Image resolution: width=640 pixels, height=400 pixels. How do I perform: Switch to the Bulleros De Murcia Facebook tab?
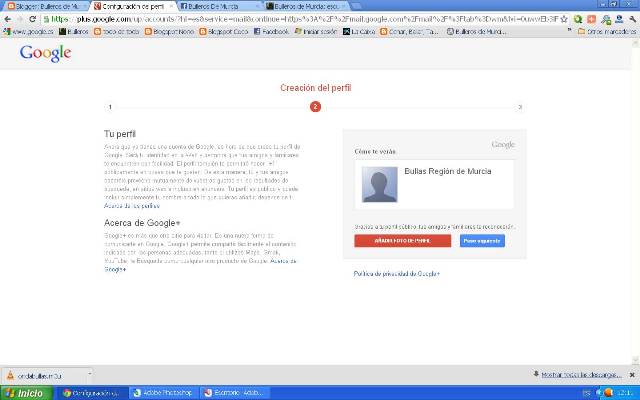(220, 6)
